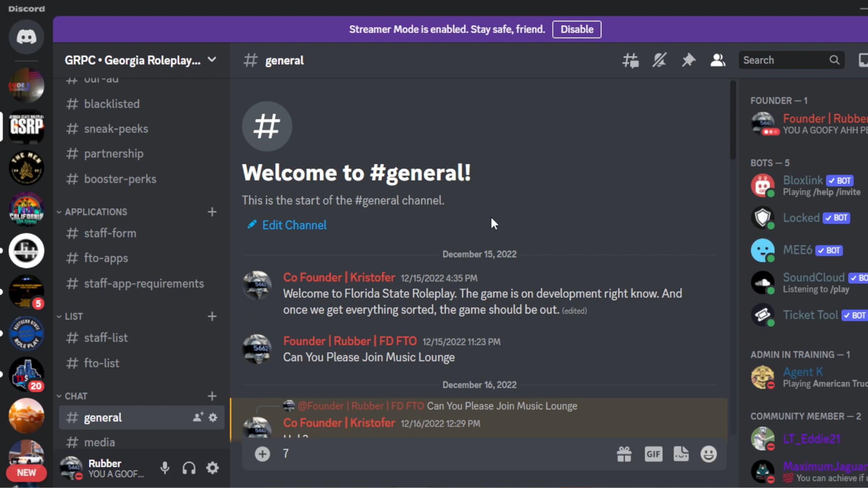
Task: Click the plus attachment icon beside message box
Action: point(263,454)
